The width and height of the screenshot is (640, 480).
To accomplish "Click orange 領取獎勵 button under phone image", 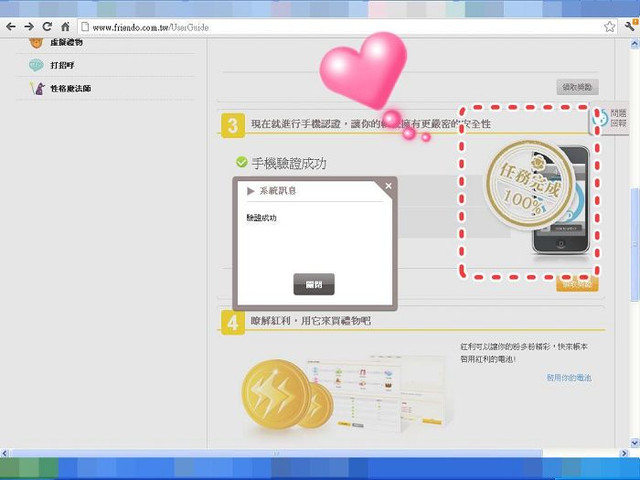I will click(577, 284).
